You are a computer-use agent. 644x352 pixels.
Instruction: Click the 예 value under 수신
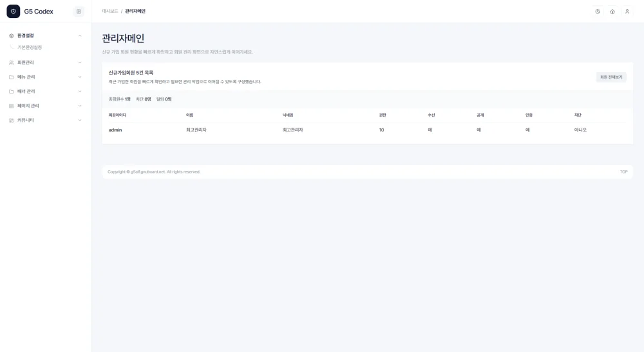(430, 130)
